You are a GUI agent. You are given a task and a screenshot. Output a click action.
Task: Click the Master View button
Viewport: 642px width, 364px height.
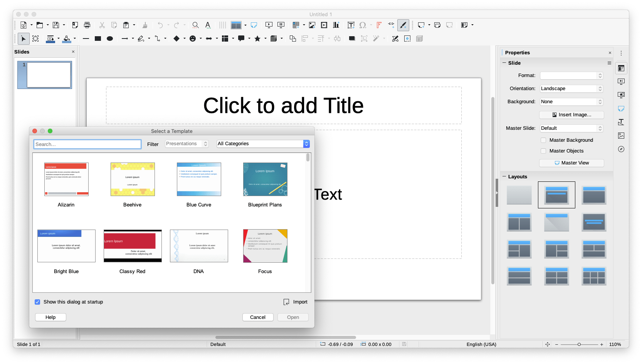[571, 163]
